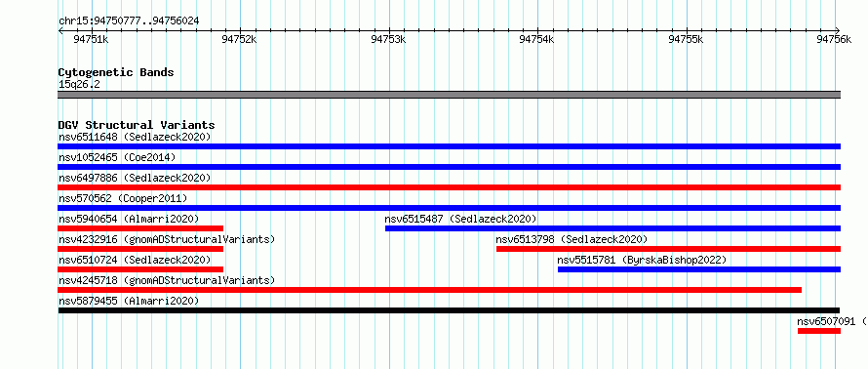Click the ruler's right arrowhead
Viewport: 868px width, 369px height.
(838, 30)
